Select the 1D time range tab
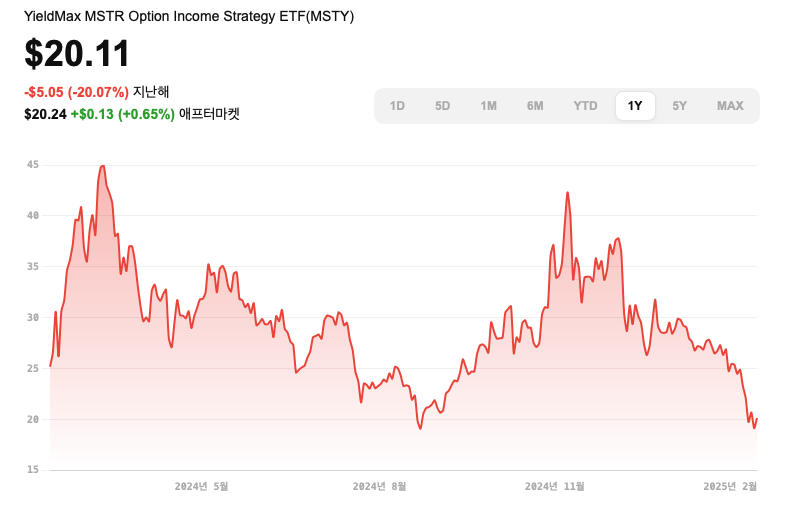The image size is (799, 514). [x=397, y=106]
